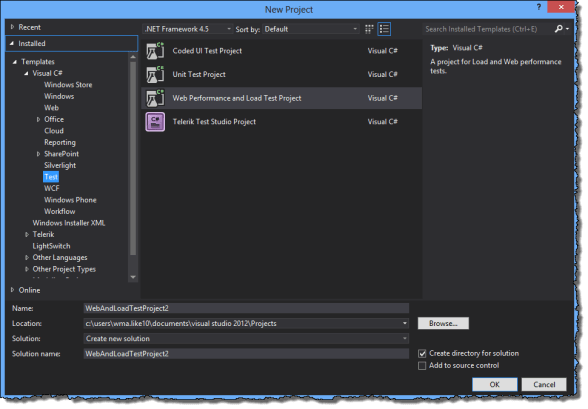
Task: Collapse the Visual C# tree node
Action: (26, 73)
